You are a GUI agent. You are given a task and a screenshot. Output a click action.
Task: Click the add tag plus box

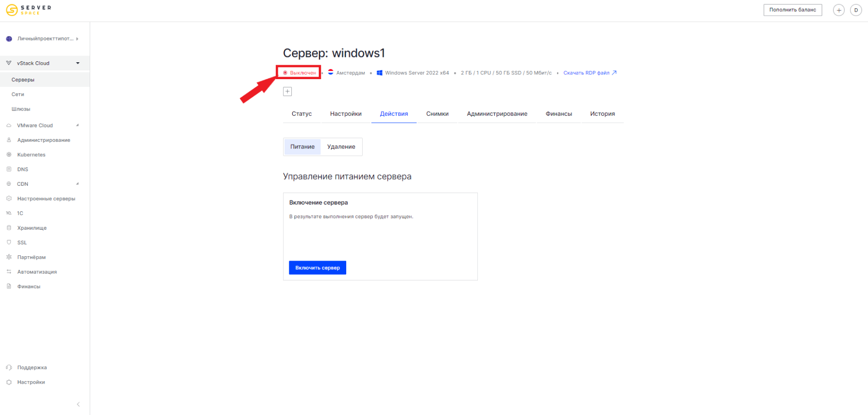point(287,91)
